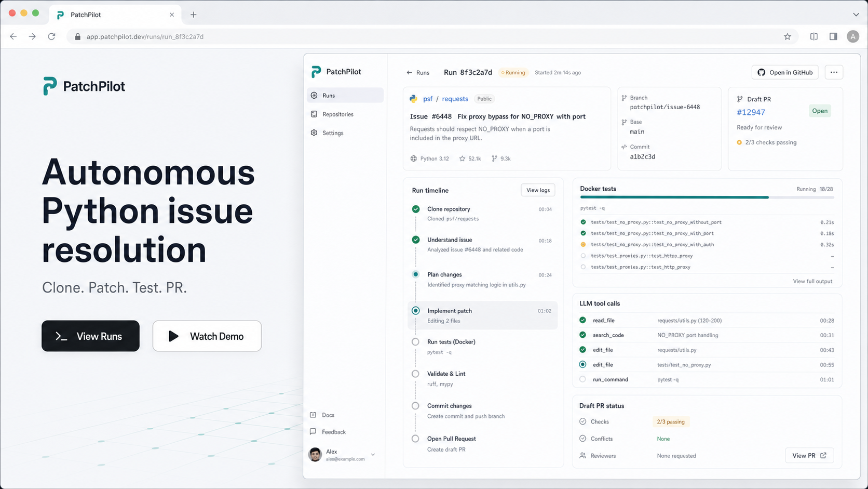
Task: Click the Draft PR icon in the header card
Action: pyautogui.click(x=740, y=99)
